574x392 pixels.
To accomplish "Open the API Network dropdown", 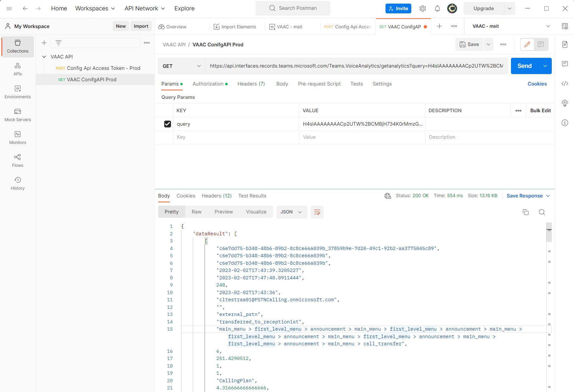I will 145,8.
